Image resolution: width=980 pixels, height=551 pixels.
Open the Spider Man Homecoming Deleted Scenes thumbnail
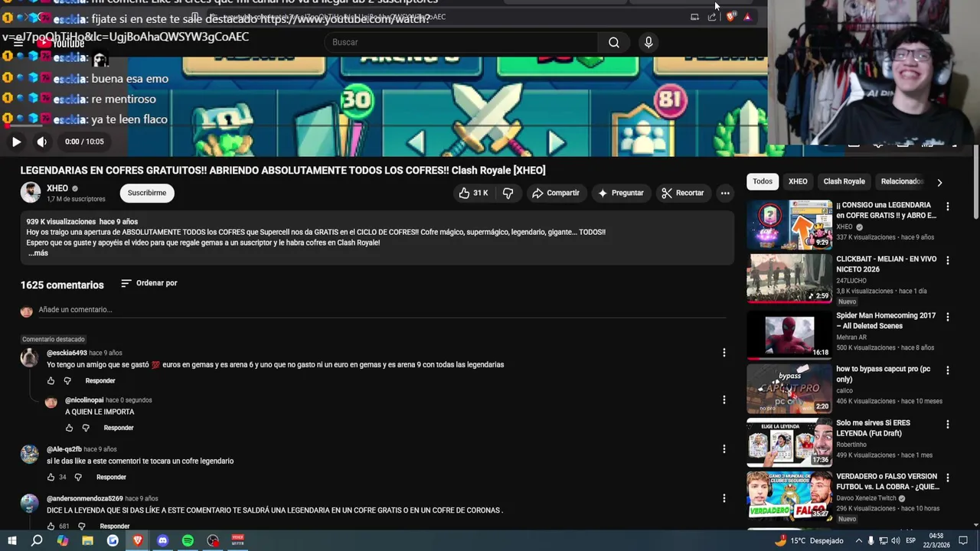point(789,334)
